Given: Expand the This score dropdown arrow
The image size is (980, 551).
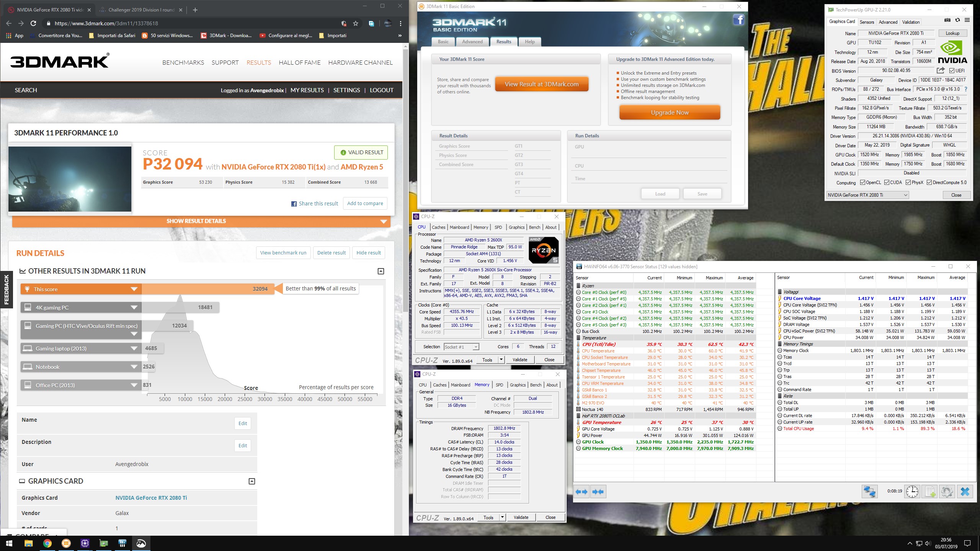Looking at the screenshot, I should click(134, 289).
